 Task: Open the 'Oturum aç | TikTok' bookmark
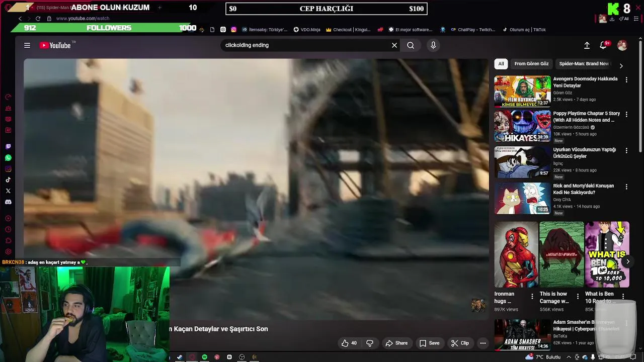tap(524, 30)
